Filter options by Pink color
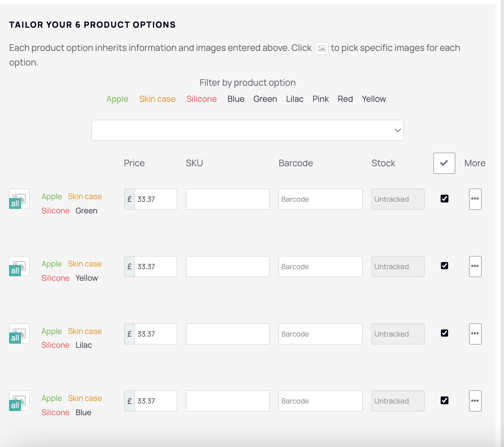The image size is (504, 447). [x=320, y=99]
